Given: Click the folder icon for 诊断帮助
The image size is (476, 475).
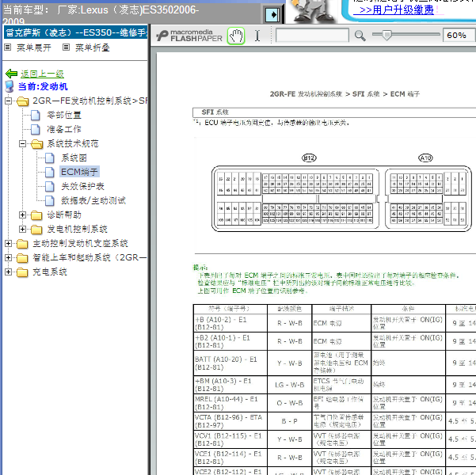Looking at the screenshot, I should [x=36, y=215].
